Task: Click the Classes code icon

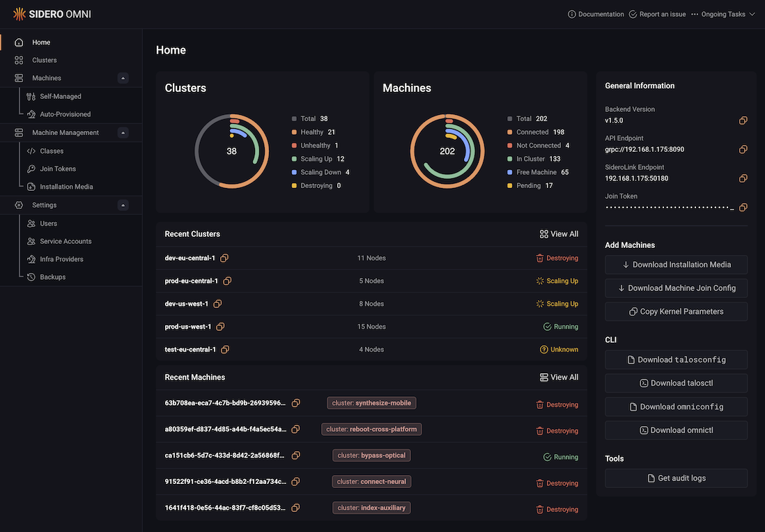Action: (x=31, y=151)
